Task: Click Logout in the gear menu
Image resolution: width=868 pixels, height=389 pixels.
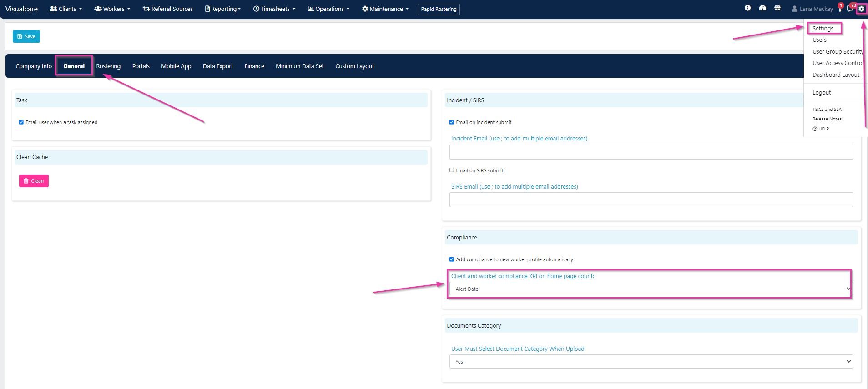Action: click(822, 92)
